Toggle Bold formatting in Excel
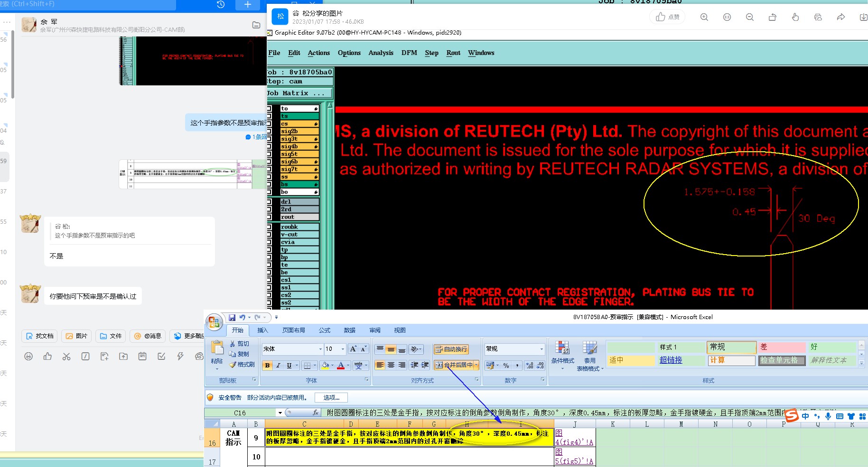Viewport: 868px width, 467px height. tap(268, 365)
